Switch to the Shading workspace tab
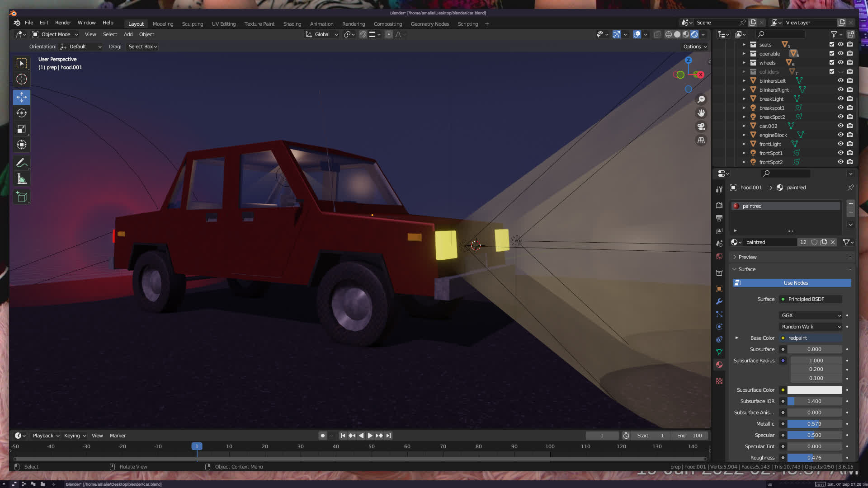 point(292,24)
